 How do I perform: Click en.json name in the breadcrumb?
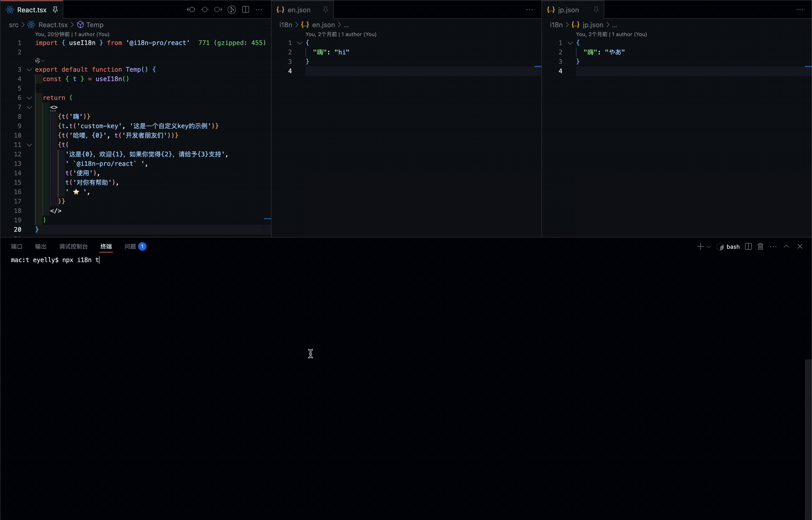coord(323,25)
